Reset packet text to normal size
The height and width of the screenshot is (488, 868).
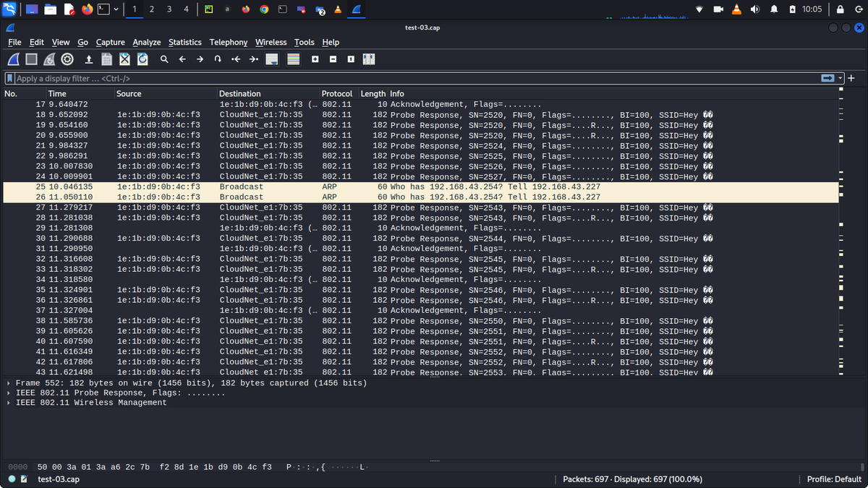coord(351,59)
